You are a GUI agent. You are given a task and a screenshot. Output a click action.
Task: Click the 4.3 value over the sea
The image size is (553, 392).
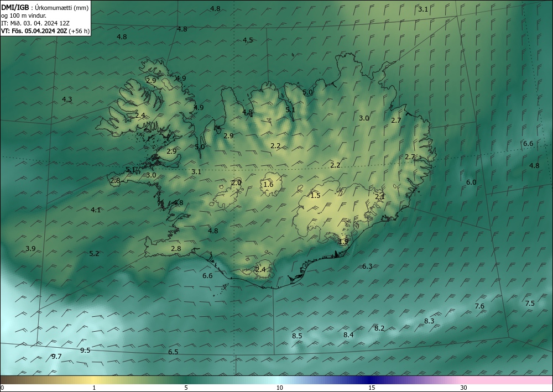click(67, 100)
